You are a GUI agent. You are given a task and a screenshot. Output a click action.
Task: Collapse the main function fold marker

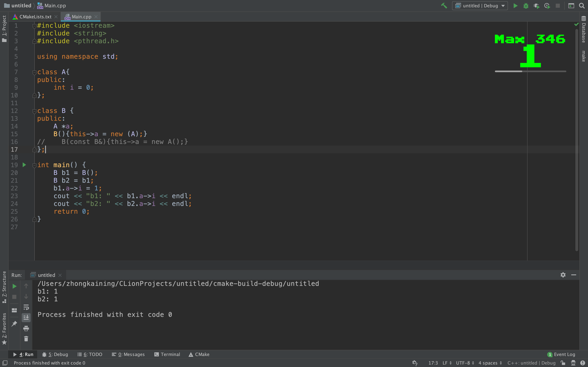pos(34,165)
